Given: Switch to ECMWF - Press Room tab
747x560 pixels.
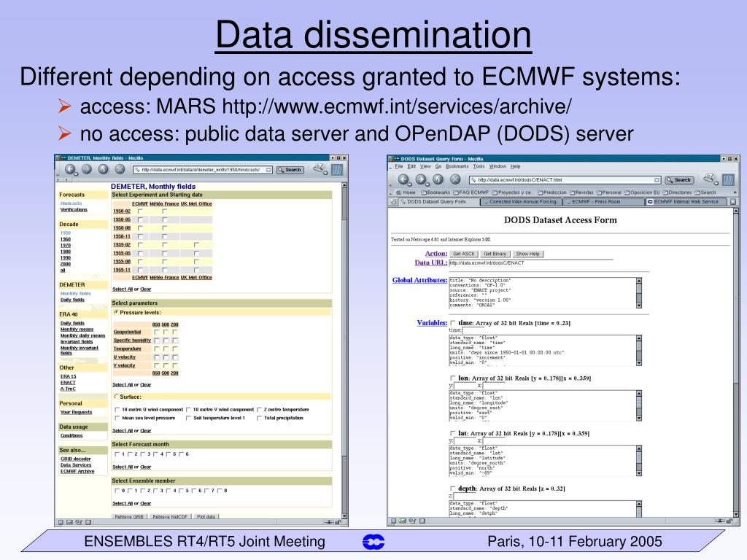Looking at the screenshot, I should tap(603, 202).
